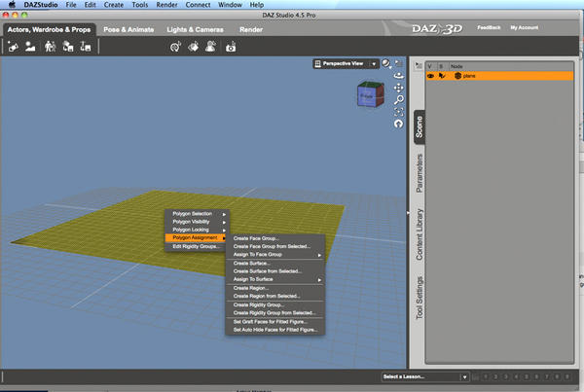Image resolution: width=584 pixels, height=392 pixels.
Task: Select the figure pose tool icon
Action: (211, 47)
